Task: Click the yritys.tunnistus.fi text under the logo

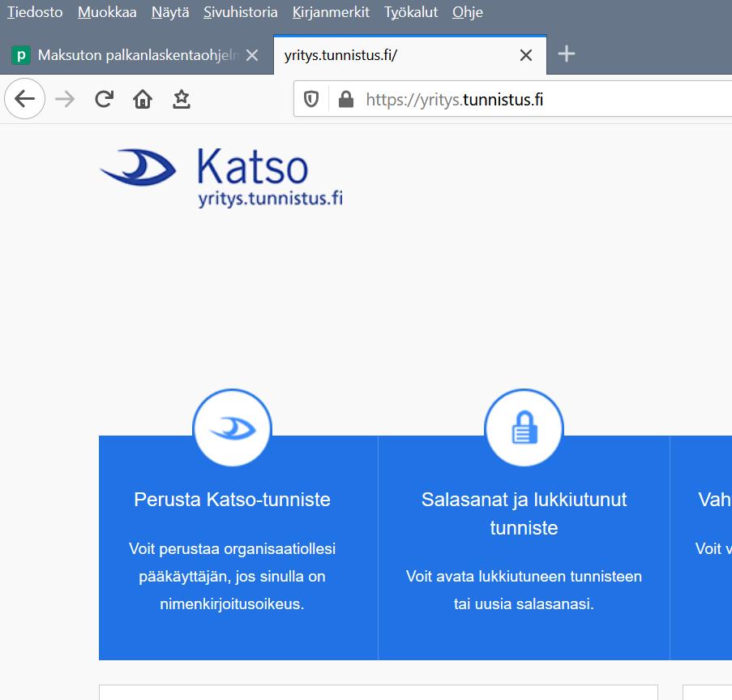Action: [270, 199]
